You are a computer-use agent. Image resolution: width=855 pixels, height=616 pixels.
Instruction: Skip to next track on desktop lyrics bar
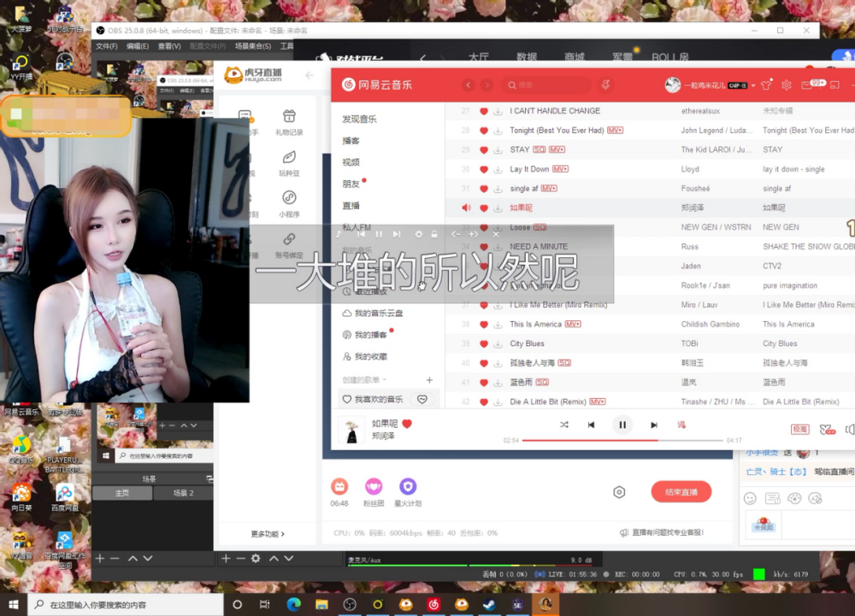click(397, 234)
